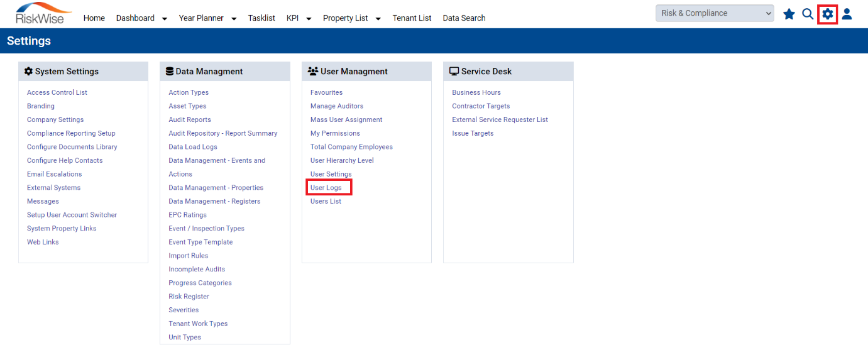Click the Dashboard menu label
The image size is (868, 350).
(x=135, y=18)
